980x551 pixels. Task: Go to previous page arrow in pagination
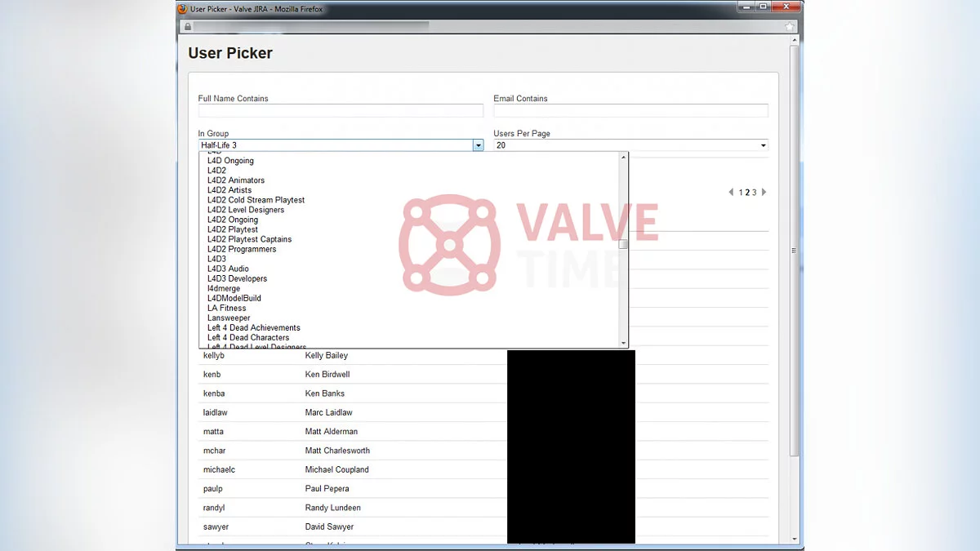(x=731, y=193)
